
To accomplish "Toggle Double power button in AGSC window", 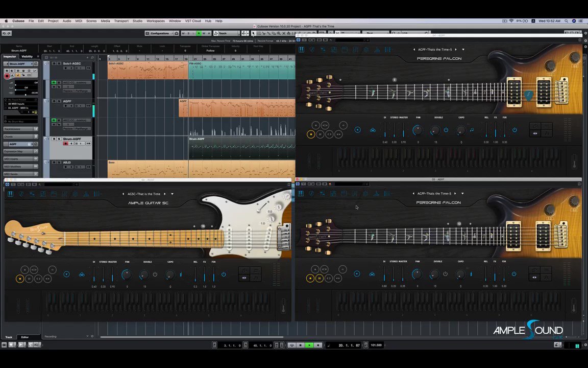I will pyautogui.click(x=155, y=274).
